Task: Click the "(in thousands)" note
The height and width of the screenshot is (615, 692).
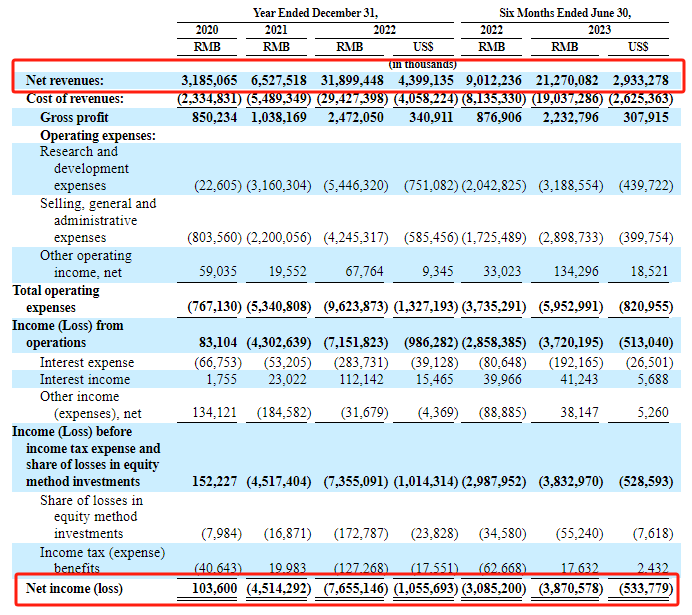Action: pos(423,64)
